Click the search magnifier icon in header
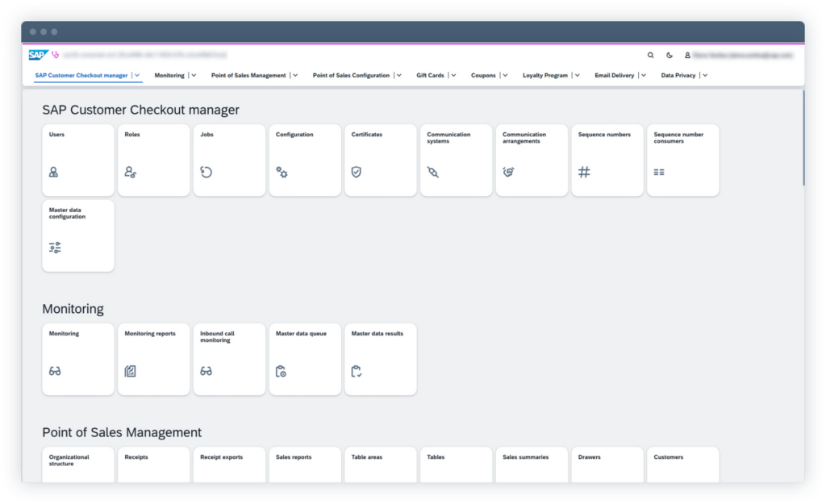The image size is (826, 504). click(x=651, y=56)
